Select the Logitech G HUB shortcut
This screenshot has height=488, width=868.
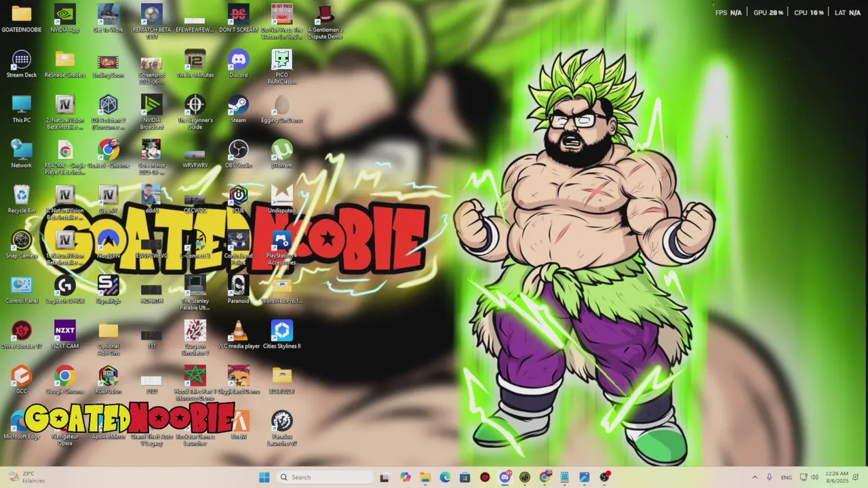click(65, 290)
